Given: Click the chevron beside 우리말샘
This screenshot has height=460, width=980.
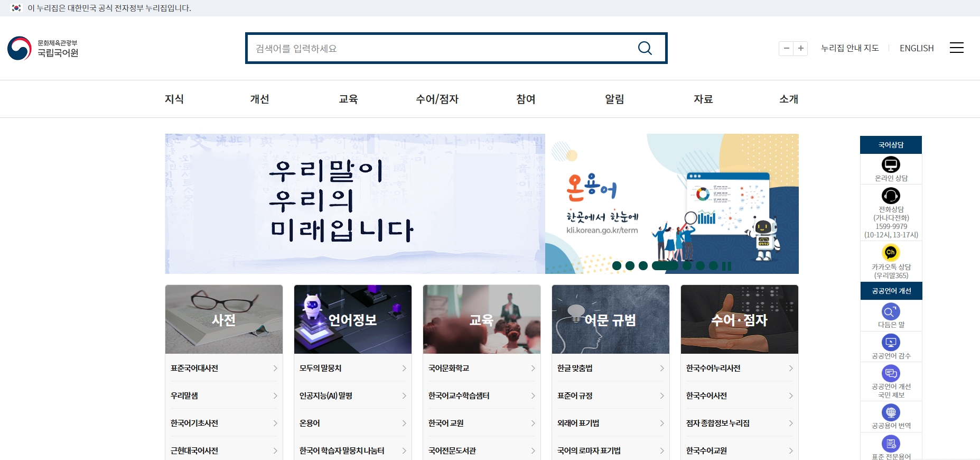Looking at the screenshot, I should [x=275, y=395].
